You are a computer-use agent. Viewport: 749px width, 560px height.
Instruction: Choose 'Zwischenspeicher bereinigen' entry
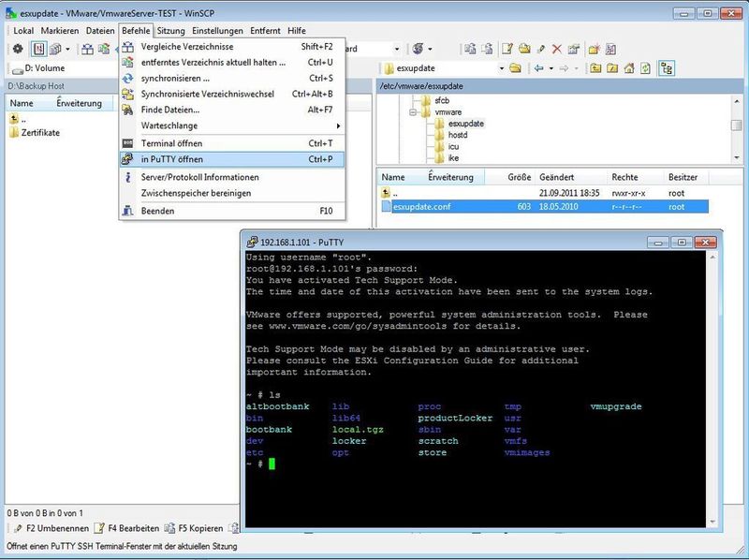[232, 193]
